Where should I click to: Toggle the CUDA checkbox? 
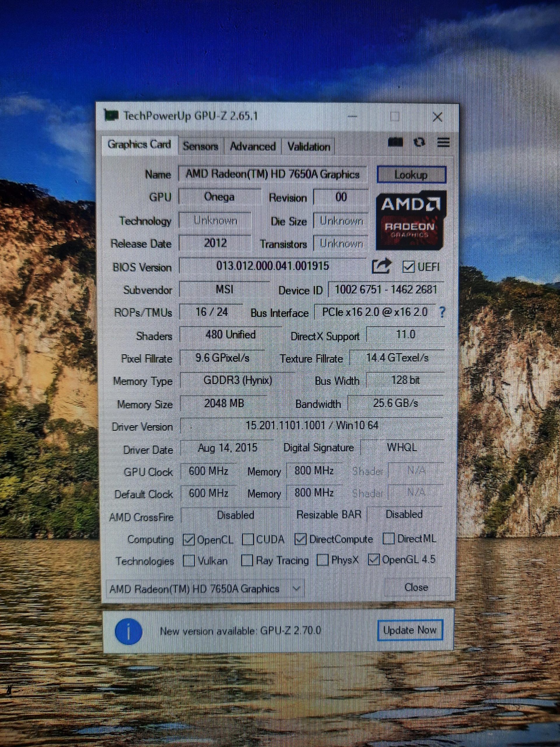[x=248, y=539]
